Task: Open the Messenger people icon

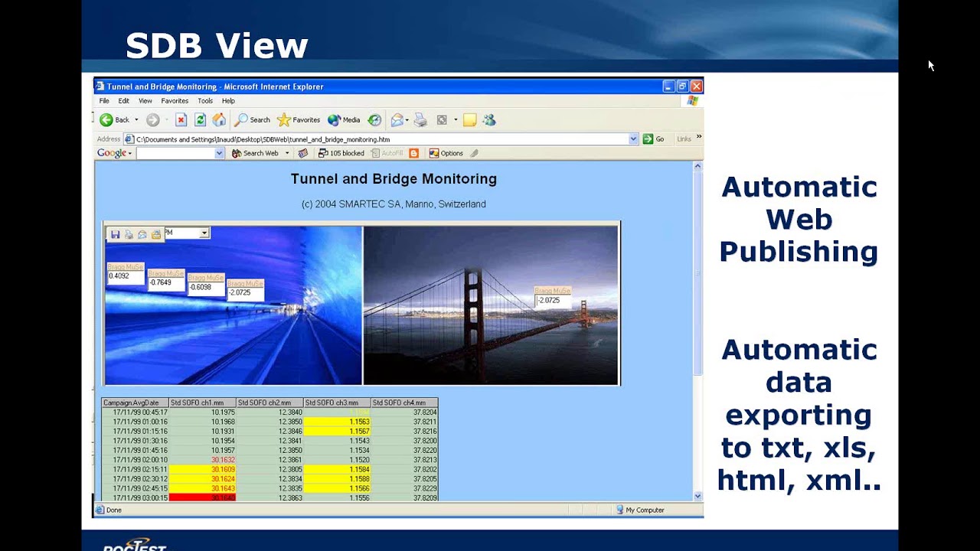Action: tap(489, 119)
